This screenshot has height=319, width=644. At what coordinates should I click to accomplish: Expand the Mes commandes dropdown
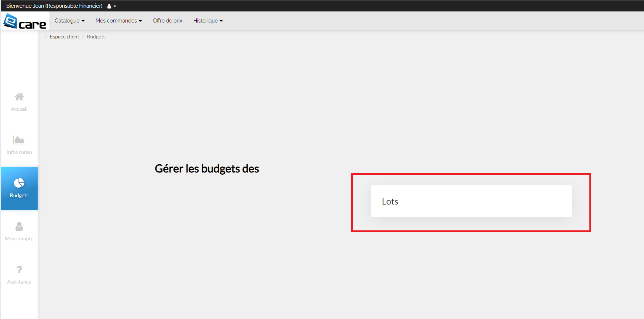click(x=118, y=21)
